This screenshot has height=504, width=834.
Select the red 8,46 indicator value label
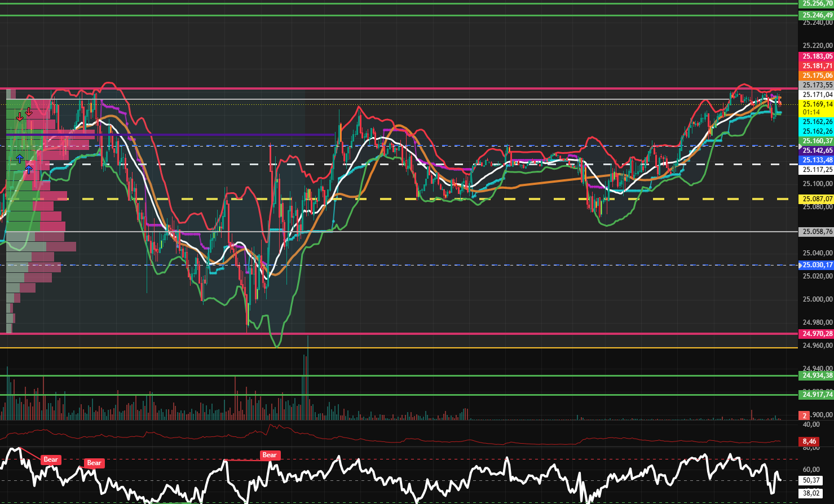click(x=809, y=441)
